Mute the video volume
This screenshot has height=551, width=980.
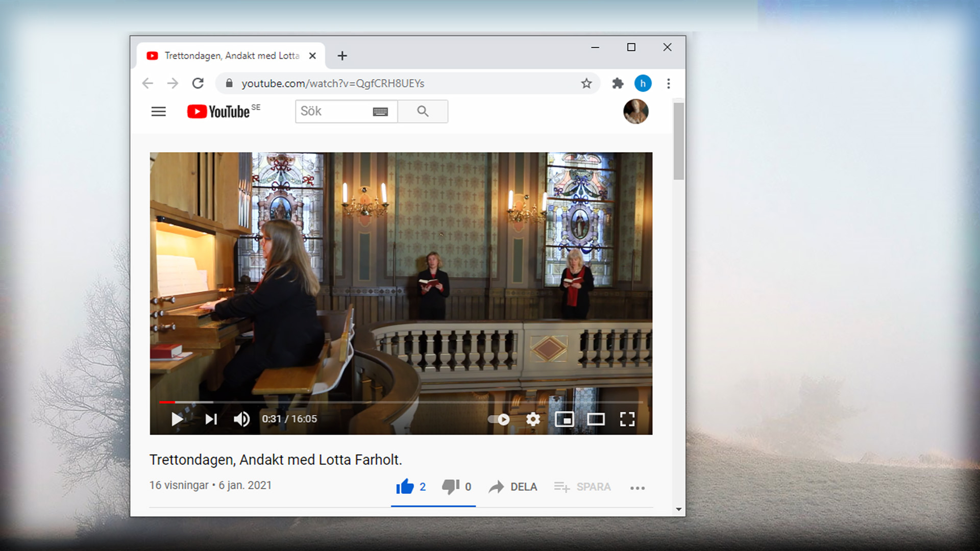[x=241, y=419]
